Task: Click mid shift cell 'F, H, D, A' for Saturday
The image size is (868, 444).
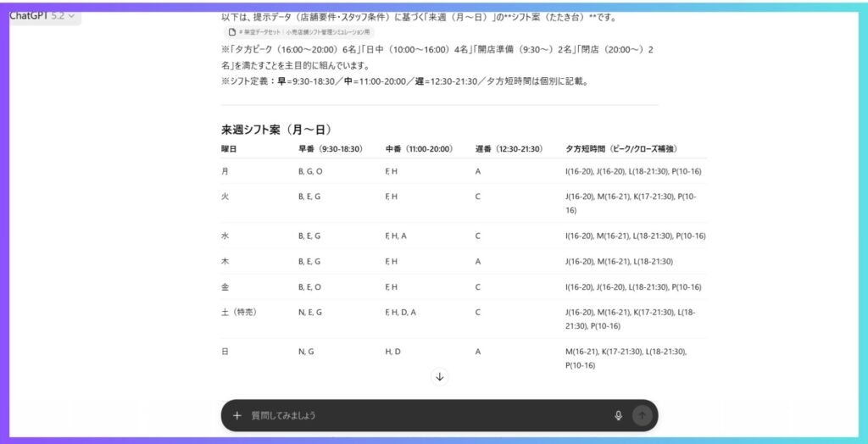Action: coord(401,312)
